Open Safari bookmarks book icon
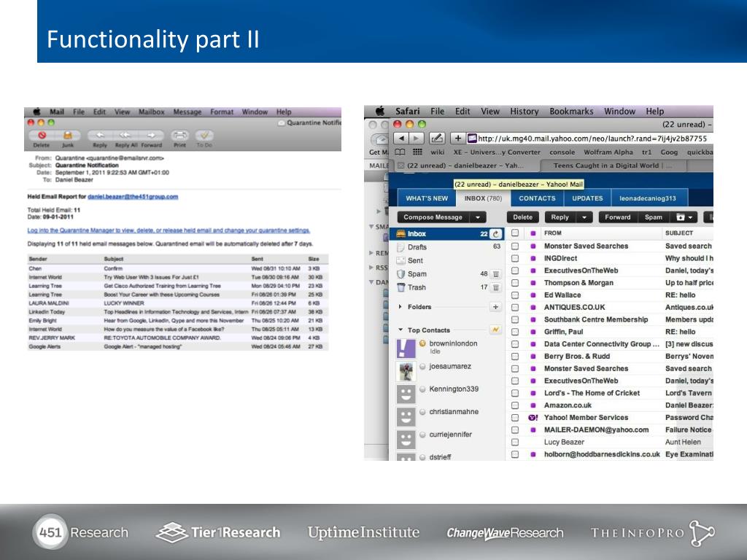 coord(400,152)
